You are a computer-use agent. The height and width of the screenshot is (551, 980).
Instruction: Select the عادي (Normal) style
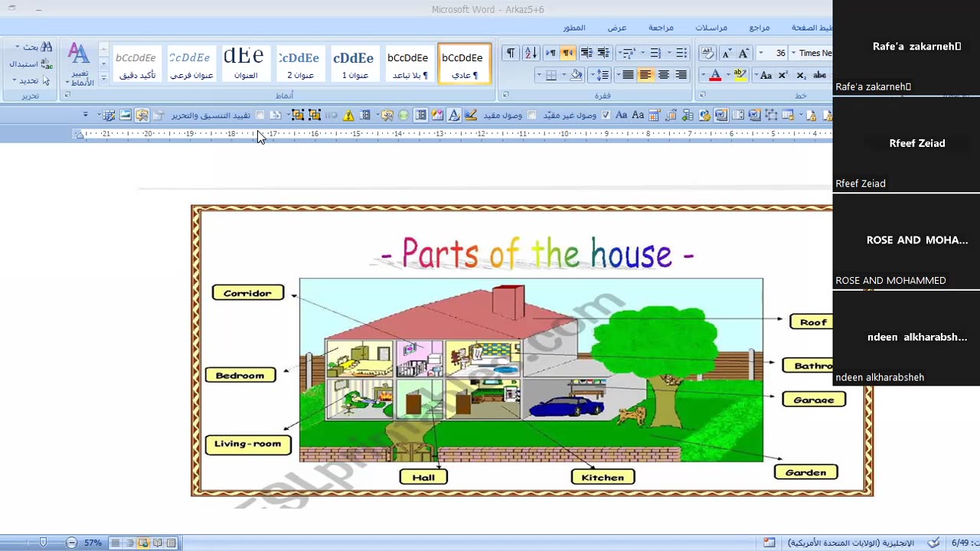[463, 64]
